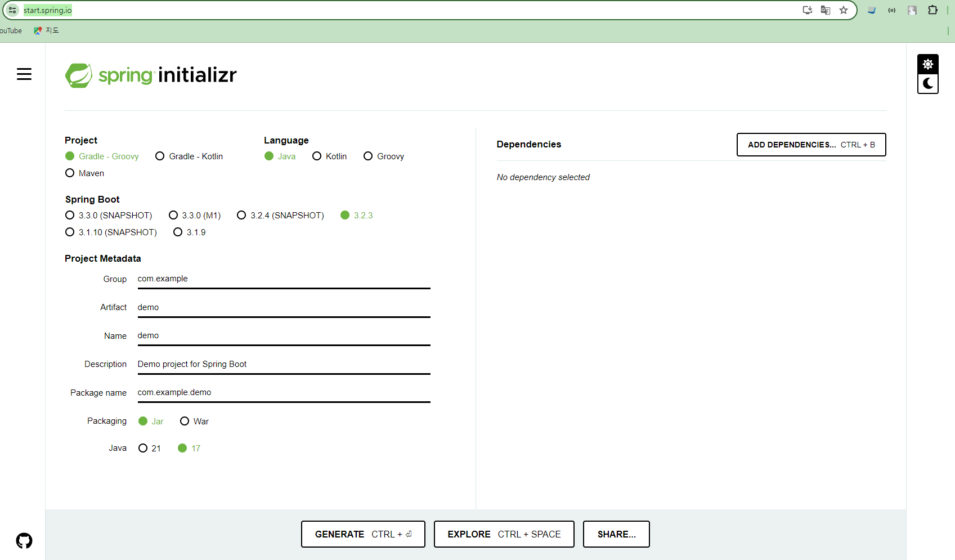
Task: Select Spring Boot 3.3.0 (SNAPSHOT)
Action: pyautogui.click(x=109, y=216)
